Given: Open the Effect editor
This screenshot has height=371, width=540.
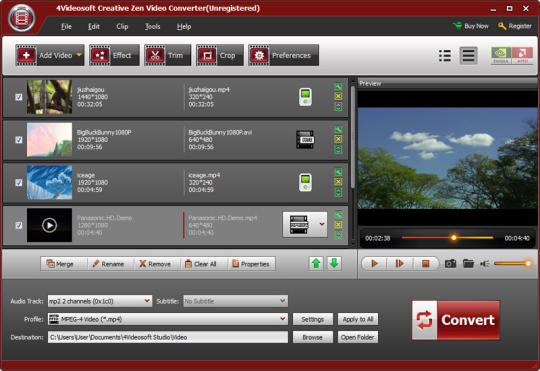Looking at the screenshot, I should click(x=115, y=55).
